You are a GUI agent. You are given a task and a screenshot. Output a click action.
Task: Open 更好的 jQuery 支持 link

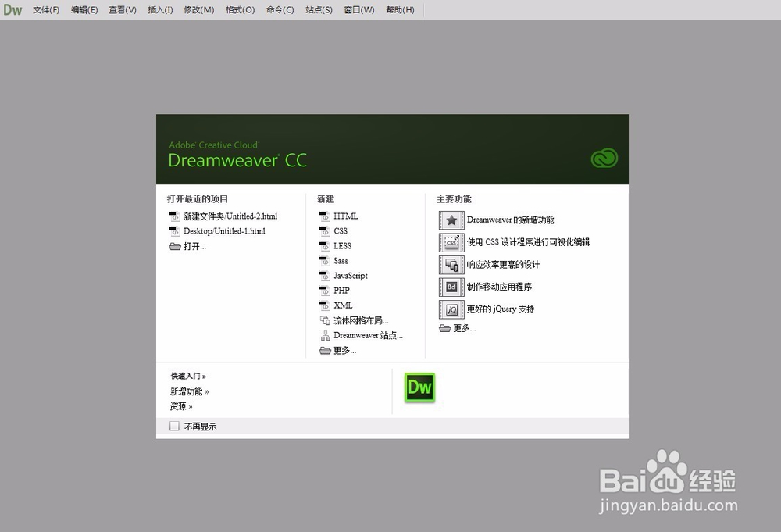tap(501, 309)
